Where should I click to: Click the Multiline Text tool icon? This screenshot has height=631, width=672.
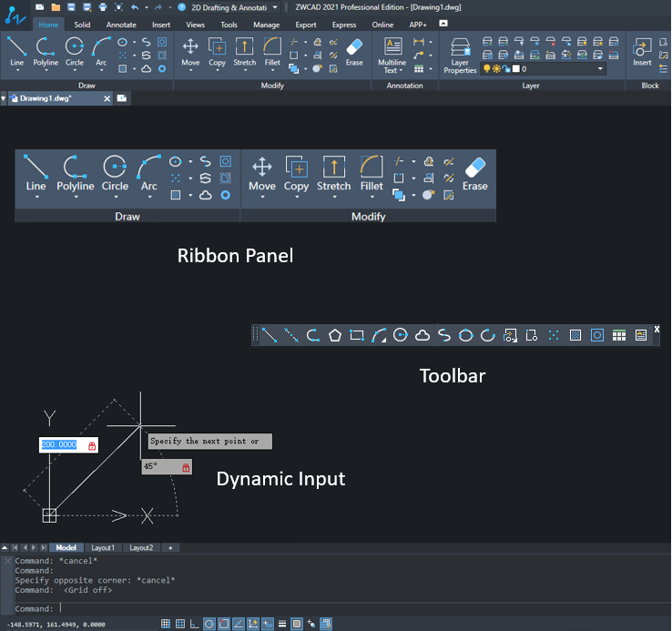[x=393, y=47]
